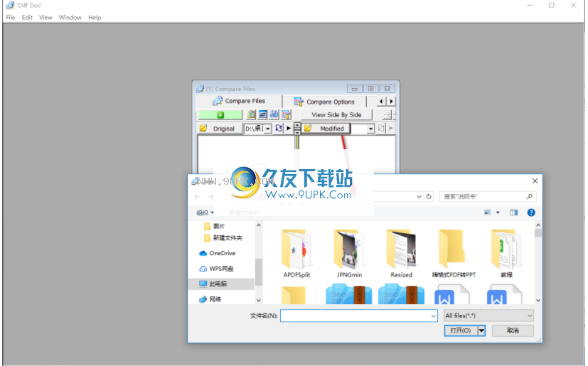The width and height of the screenshot is (588, 366).
Task: Open the 教程 folder
Action: click(x=506, y=254)
